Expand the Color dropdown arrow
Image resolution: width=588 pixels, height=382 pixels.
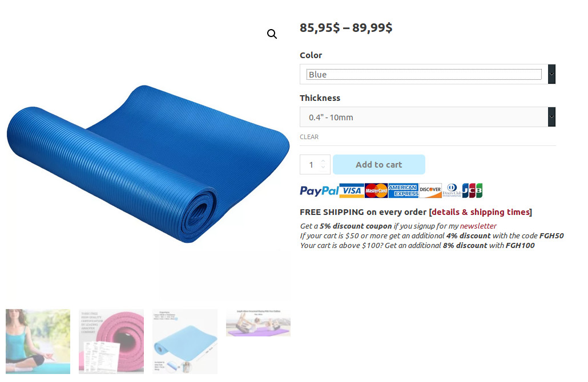[x=551, y=74]
